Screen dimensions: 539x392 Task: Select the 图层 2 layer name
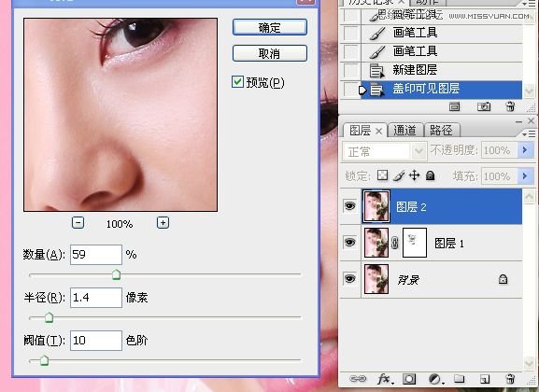pos(411,207)
